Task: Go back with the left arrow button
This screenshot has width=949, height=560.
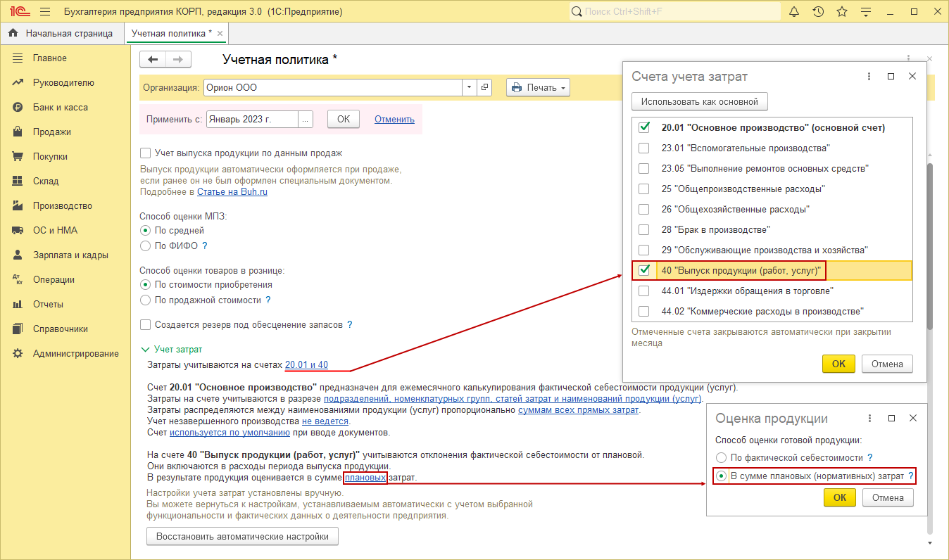Action: 153,60
